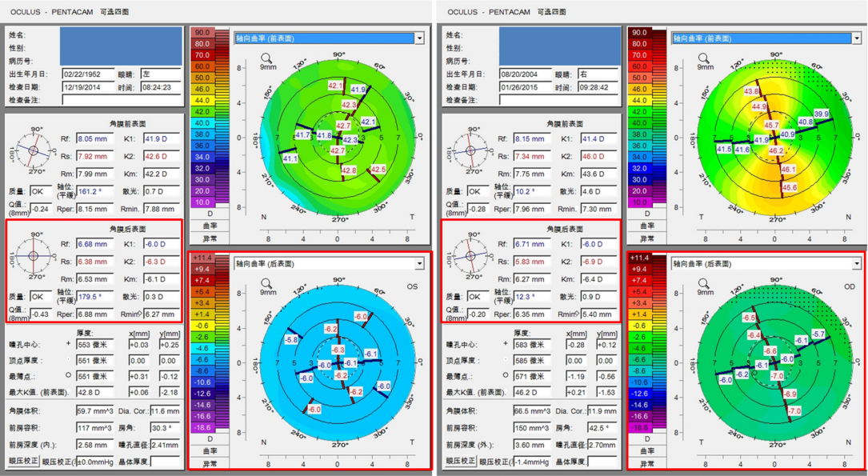Click the +11.4 swatch on the right posterior scale
This screenshot has width=868, height=476.
639,258
